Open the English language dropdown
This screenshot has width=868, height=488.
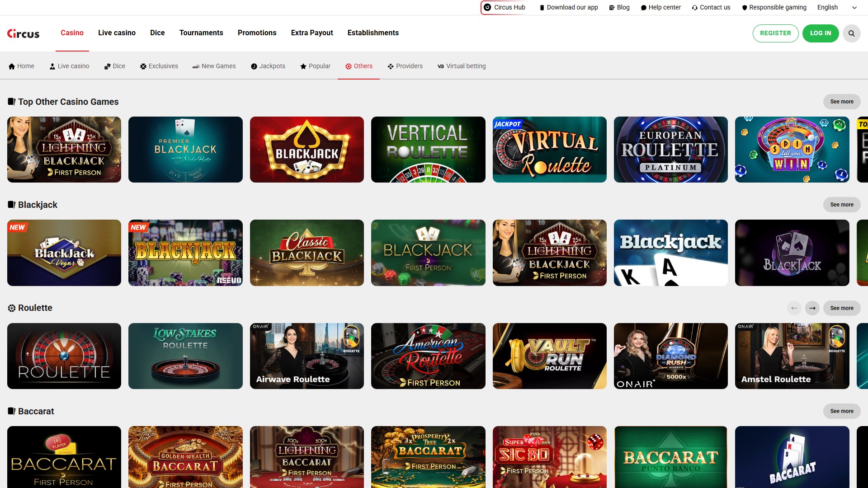pyautogui.click(x=837, y=7)
